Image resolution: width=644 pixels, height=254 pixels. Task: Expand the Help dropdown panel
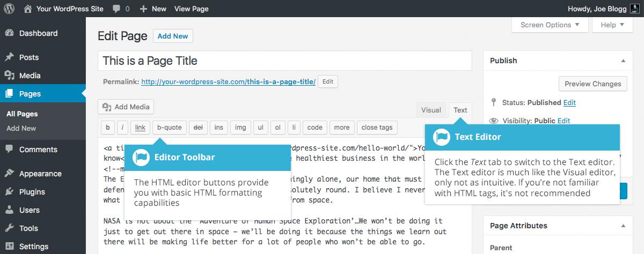(x=609, y=25)
